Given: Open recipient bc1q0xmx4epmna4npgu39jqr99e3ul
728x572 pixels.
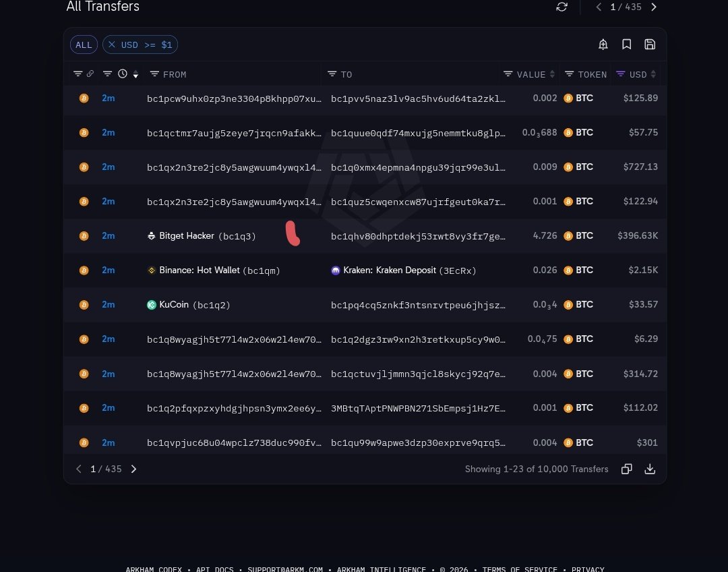Looking at the screenshot, I should pyautogui.click(x=418, y=167).
